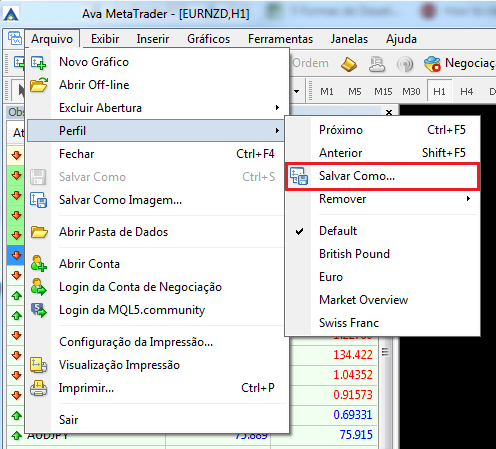Open the Ajuda menu

click(x=401, y=39)
